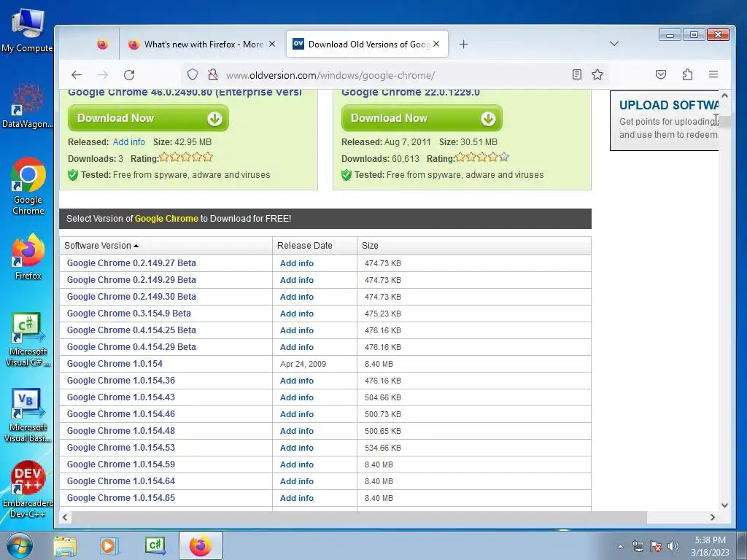The image size is (747, 560).
Task: Click horizontal scrollbar right arrow
Action: click(x=713, y=517)
